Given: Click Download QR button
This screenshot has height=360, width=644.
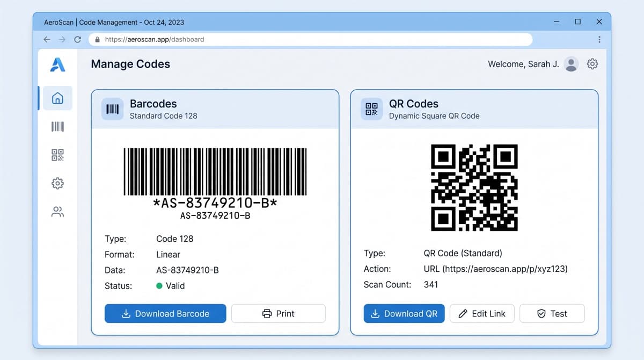Looking at the screenshot, I should click(404, 314).
